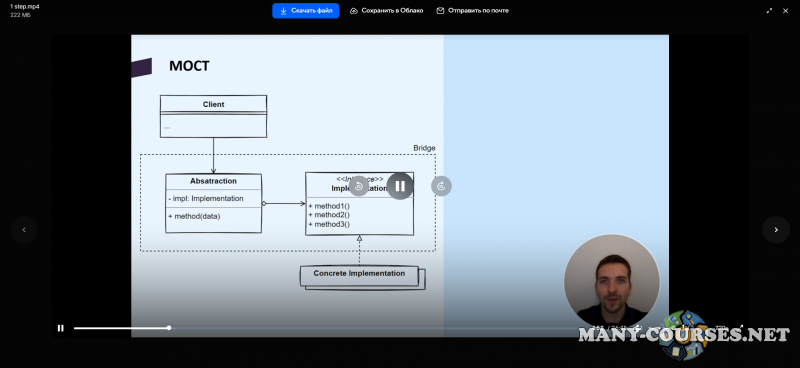Click the white progress bar handle
Image resolution: width=800 pixels, height=368 pixels.
169,328
